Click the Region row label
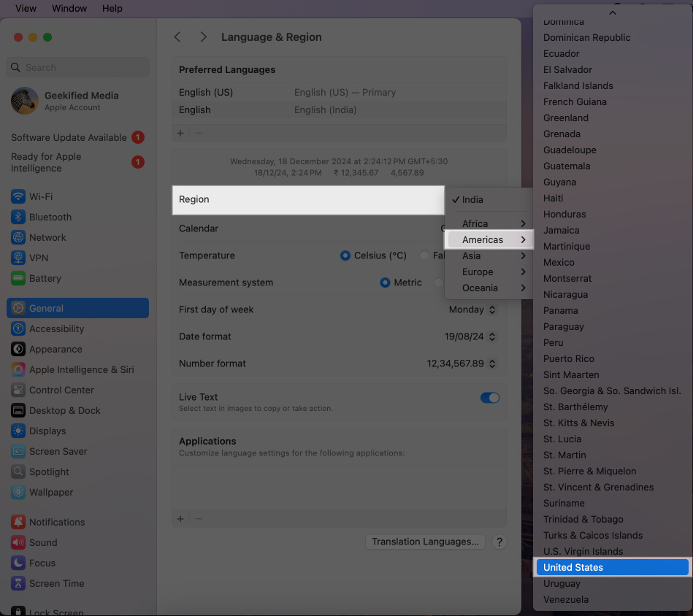 click(194, 199)
